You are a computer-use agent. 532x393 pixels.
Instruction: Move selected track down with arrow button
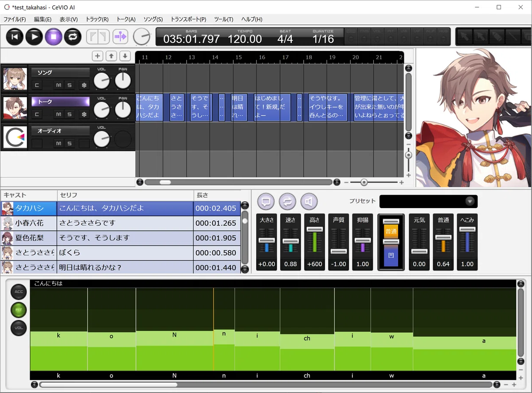[x=125, y=56]
